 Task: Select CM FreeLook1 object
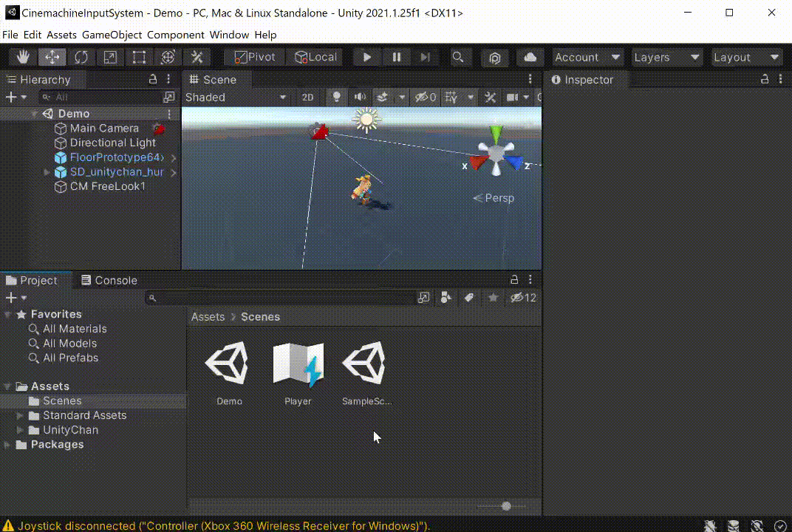point(107,186)
